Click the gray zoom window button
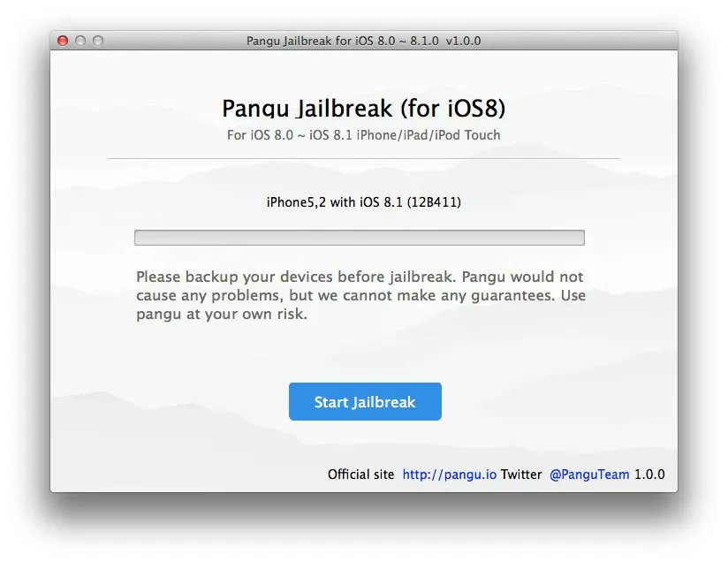The image size is (728, 562). pyautogui.click(x=98, y=41)
